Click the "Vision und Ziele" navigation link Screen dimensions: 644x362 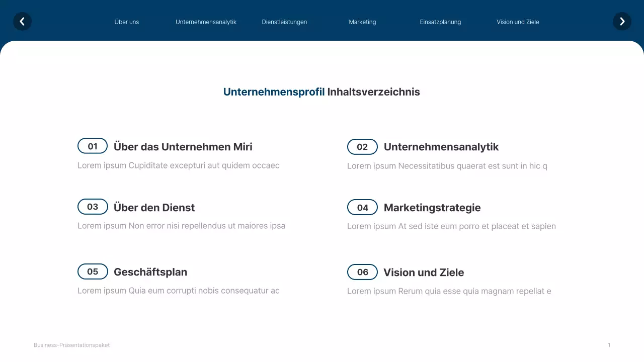[x=518, y=22]
